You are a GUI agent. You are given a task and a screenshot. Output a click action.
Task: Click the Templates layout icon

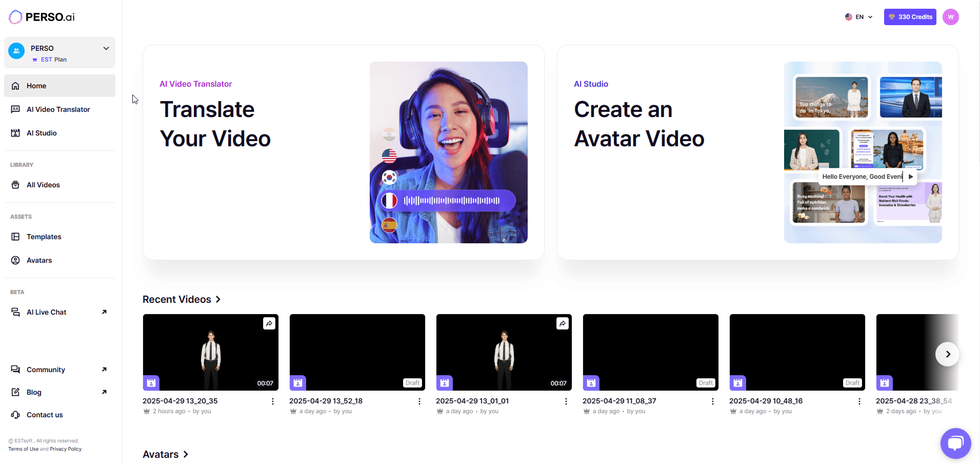click(x=15, y=237)
